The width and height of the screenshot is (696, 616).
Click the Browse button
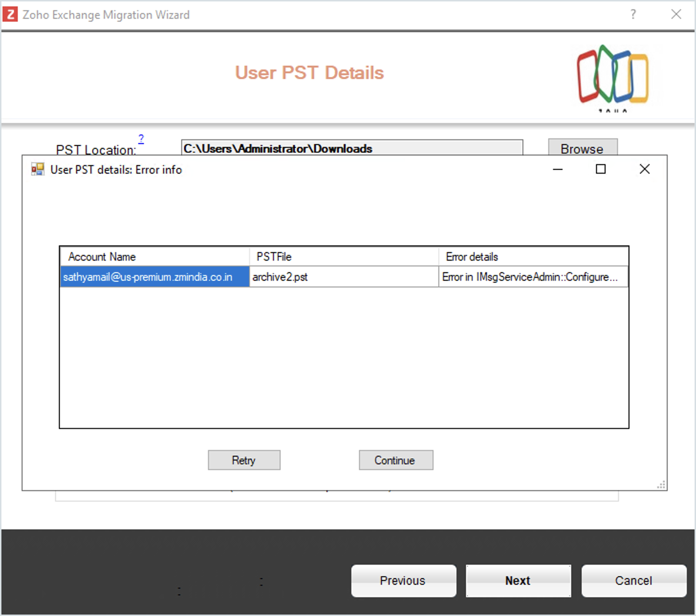582,148
